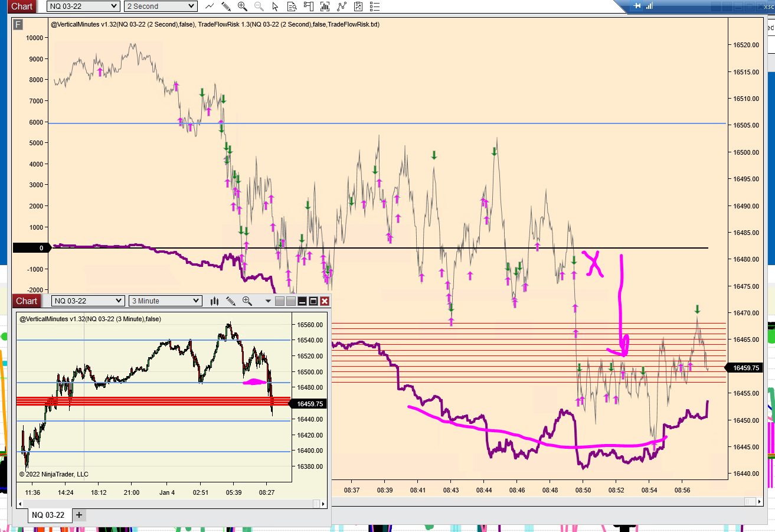Click the 6000 label on left axis
Viewport: 775px width, 532px height.
coord(37,122)
